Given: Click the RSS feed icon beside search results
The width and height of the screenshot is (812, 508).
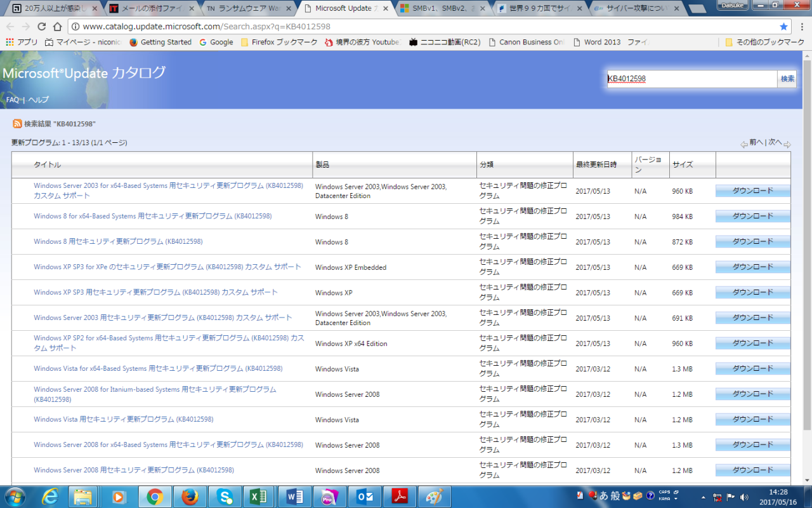Looking at the screenshot, I should point(17,124).
